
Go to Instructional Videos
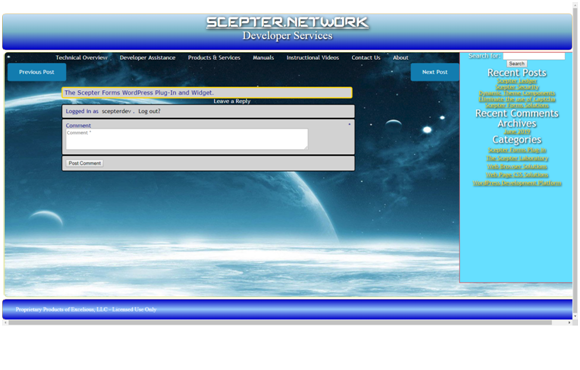313,58
